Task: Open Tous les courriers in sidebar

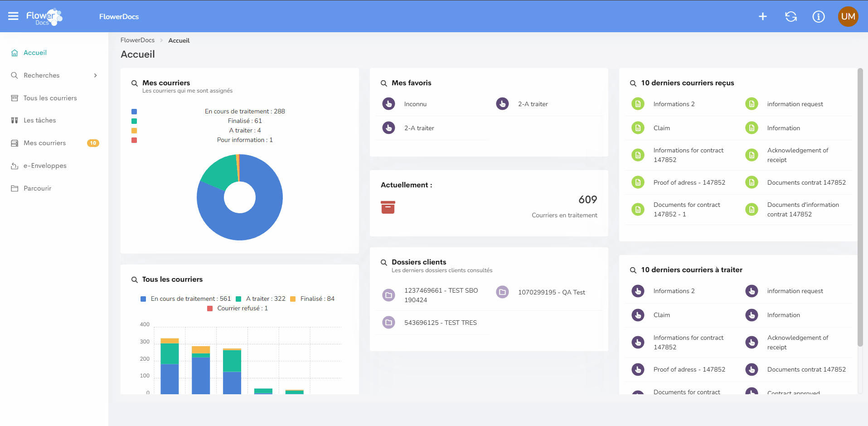Action: pos(50,98)
